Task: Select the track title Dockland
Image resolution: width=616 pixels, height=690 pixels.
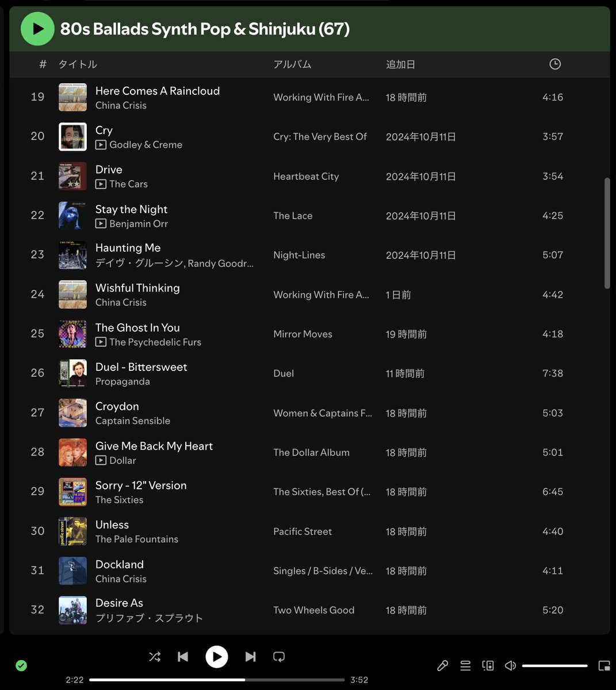Action: [120, 565]
